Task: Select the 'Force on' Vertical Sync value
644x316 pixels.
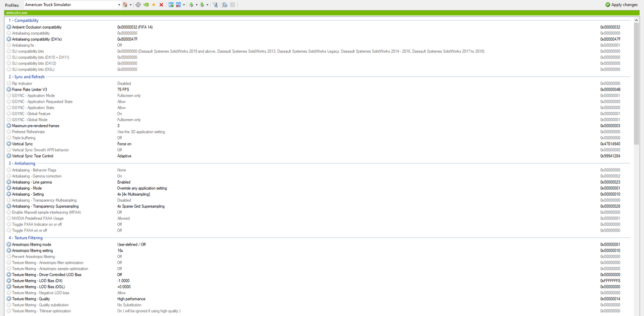Action: click(124, 144)
